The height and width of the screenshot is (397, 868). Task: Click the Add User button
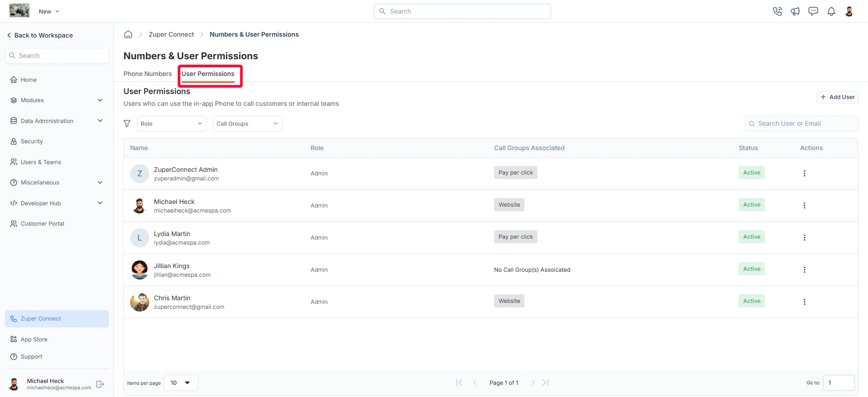click(x=837, y=97)
